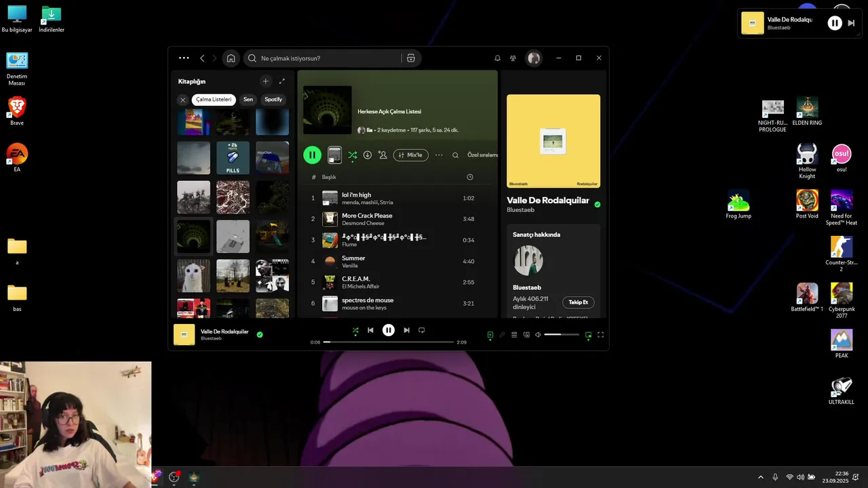Viewport: 868px width, 488px height.
Task: Expand the Kitaplığın library panel
Action: tap(282, 81)
